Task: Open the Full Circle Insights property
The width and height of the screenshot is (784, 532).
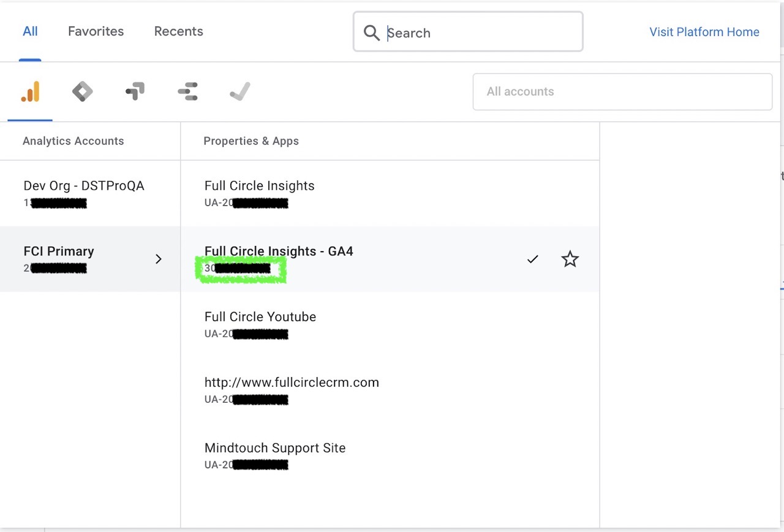Action: click(390, 193)
